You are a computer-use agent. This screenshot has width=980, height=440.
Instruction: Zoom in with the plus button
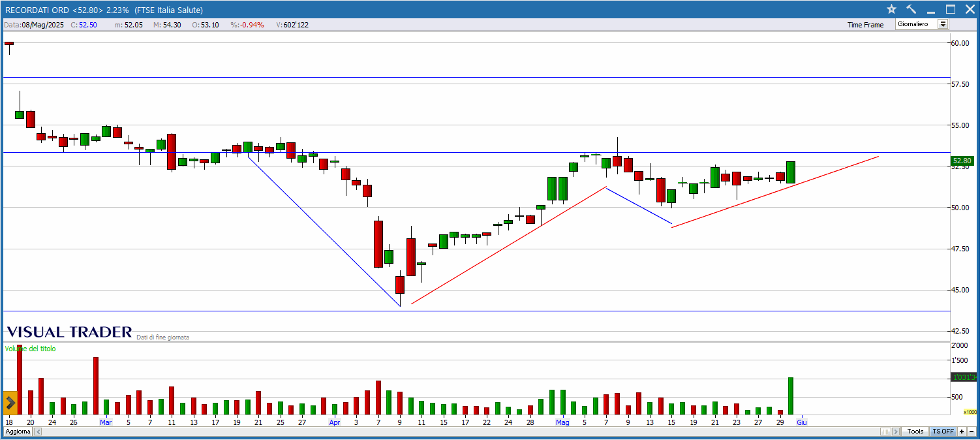[x=962, y=432]
